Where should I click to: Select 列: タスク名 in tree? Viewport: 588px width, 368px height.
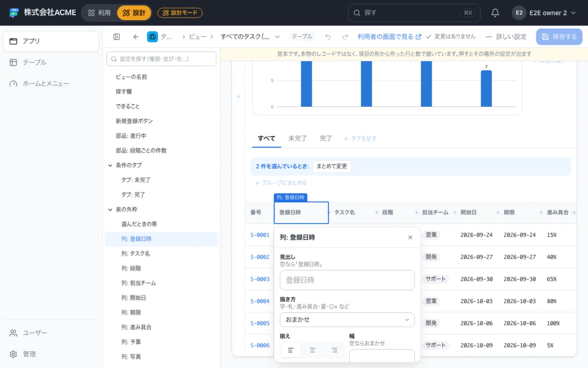161,254
